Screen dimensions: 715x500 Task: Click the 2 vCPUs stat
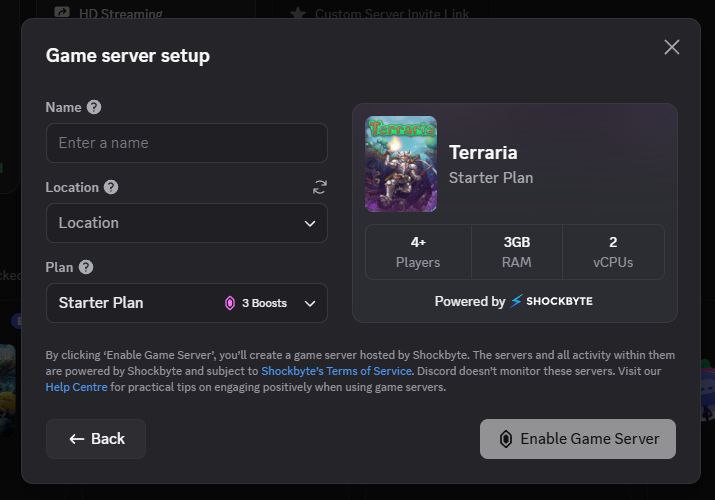pyautogui.click(x=612, y=252)
